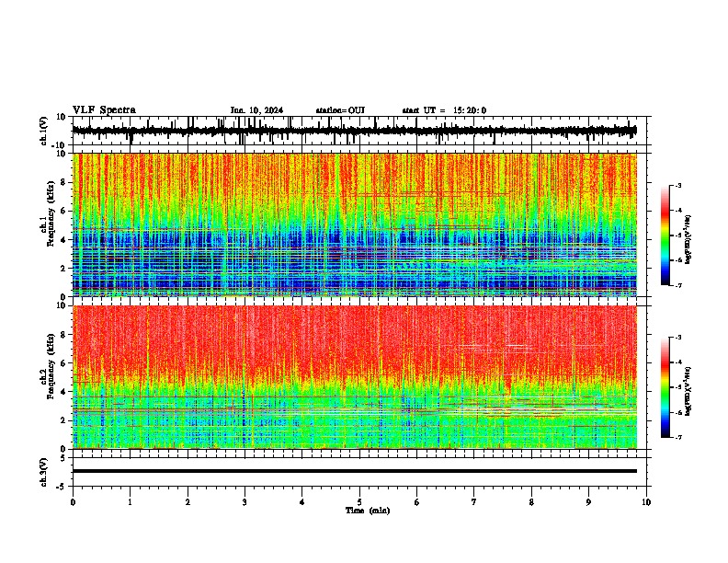
Task: Click inside the ch.2 frequency spectrogram panel
Action: click(x=354, y=377)
